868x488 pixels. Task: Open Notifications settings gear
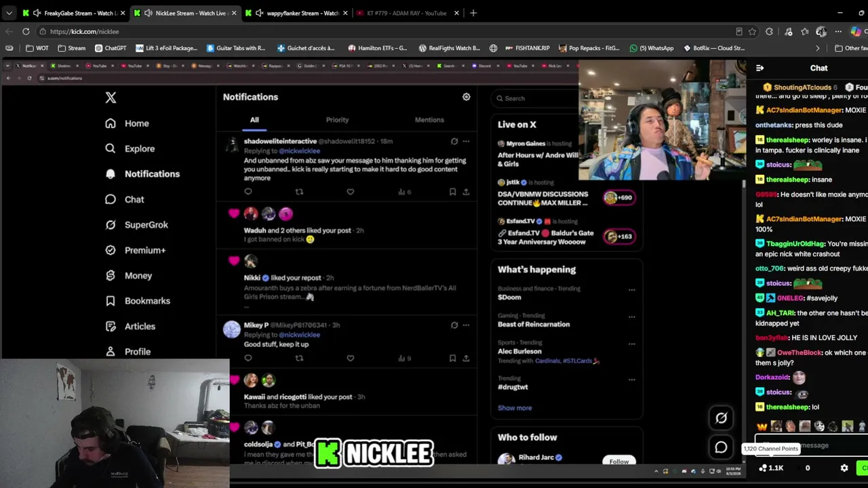tap(467, 97)
